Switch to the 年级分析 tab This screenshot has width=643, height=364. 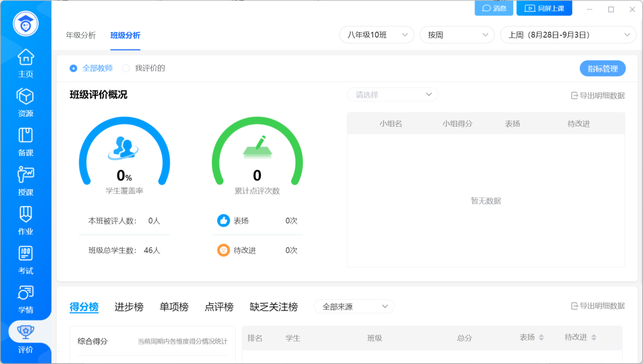pyautogui.click(x=80, y=35)
